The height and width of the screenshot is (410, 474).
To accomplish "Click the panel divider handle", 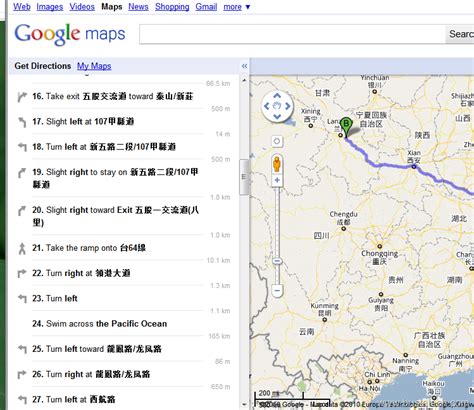I will (244, 177).
